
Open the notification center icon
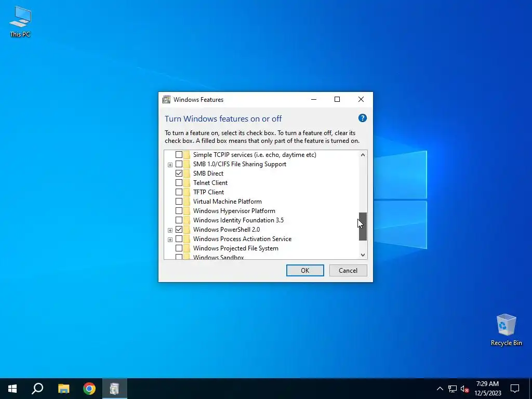point(515,389)
